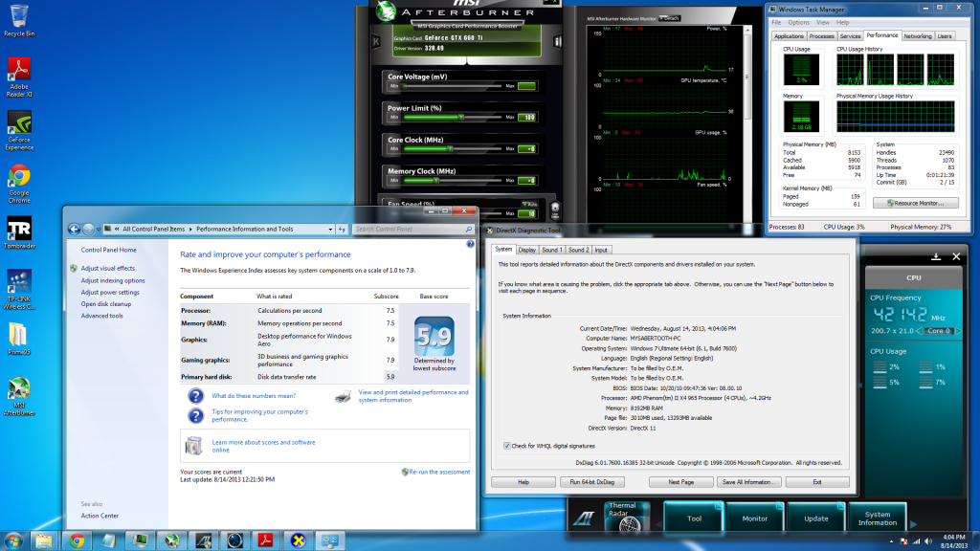Switch to the Networking tab in Task Manager
Image resolution: width=980 pixels, height=551 pixels.
(917, 35)
